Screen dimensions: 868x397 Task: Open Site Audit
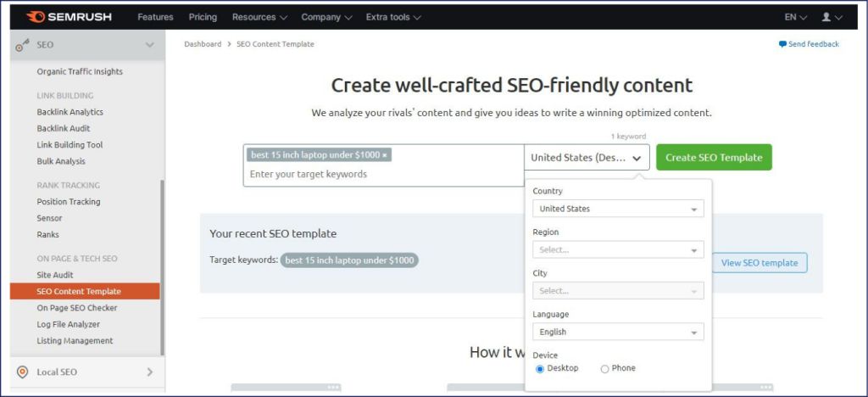tap(55, 275)
